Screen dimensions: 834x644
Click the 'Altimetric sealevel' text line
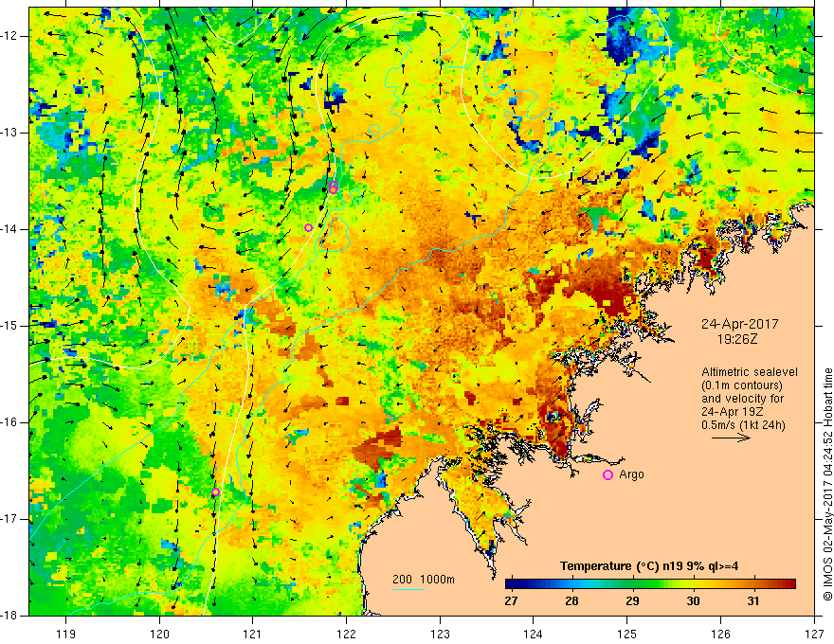pyautogui.click(x=750, y=372)
